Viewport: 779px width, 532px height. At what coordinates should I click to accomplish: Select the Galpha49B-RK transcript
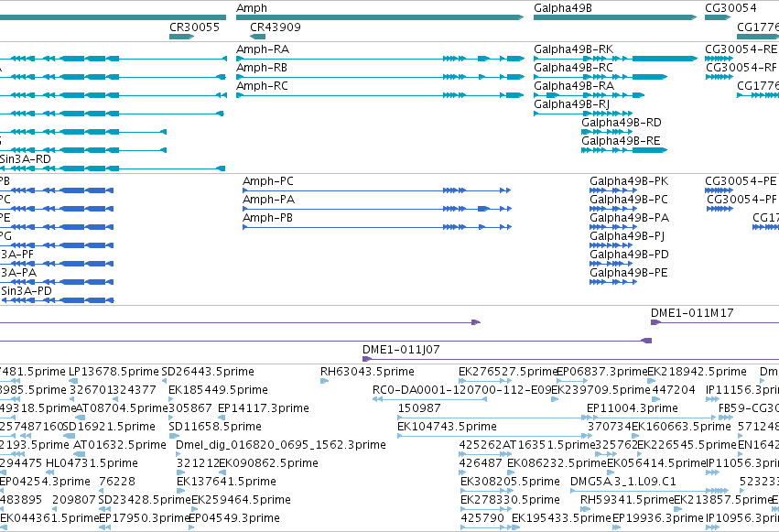[x=615, y=59]
